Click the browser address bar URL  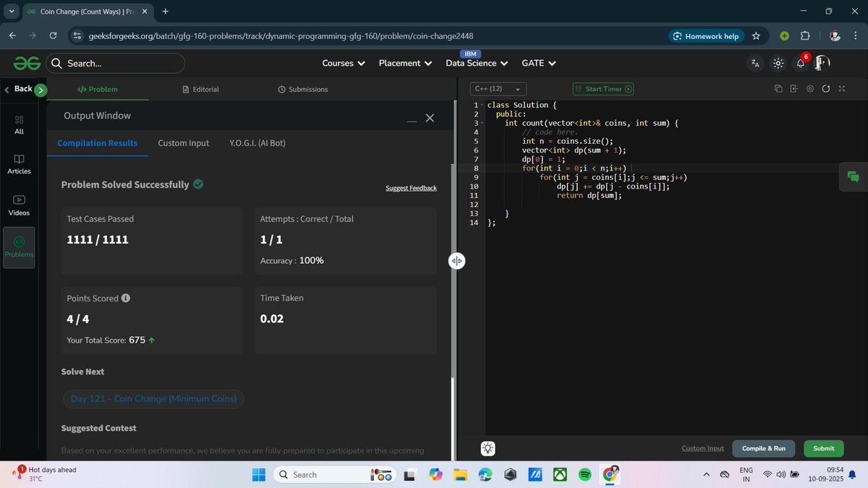281,35
